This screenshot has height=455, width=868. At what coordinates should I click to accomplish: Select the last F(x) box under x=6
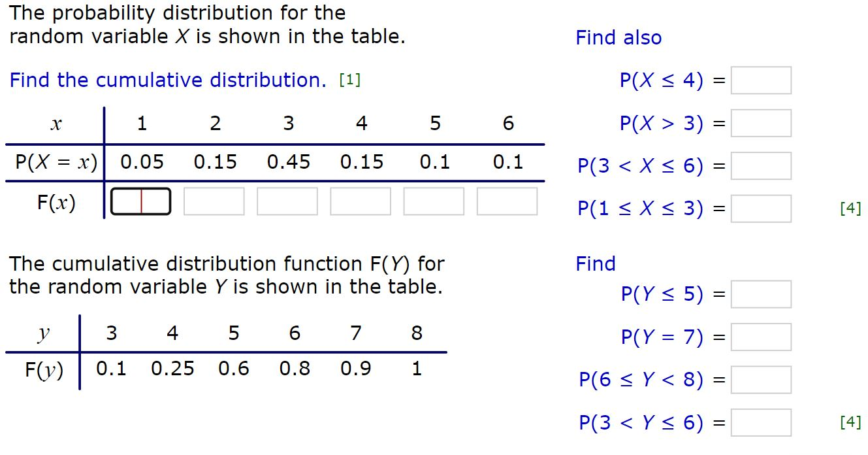point(507,201)
